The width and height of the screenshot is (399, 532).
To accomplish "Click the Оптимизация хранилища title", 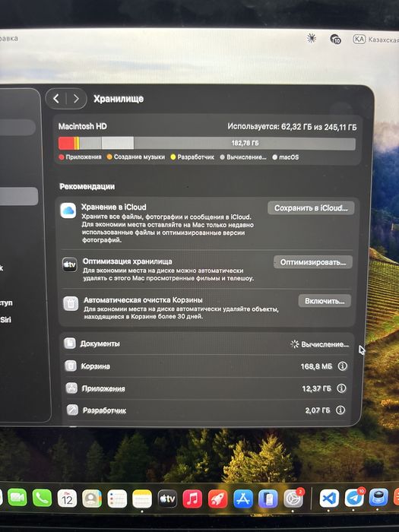I will pyautogui.click(x=127, y=261).
